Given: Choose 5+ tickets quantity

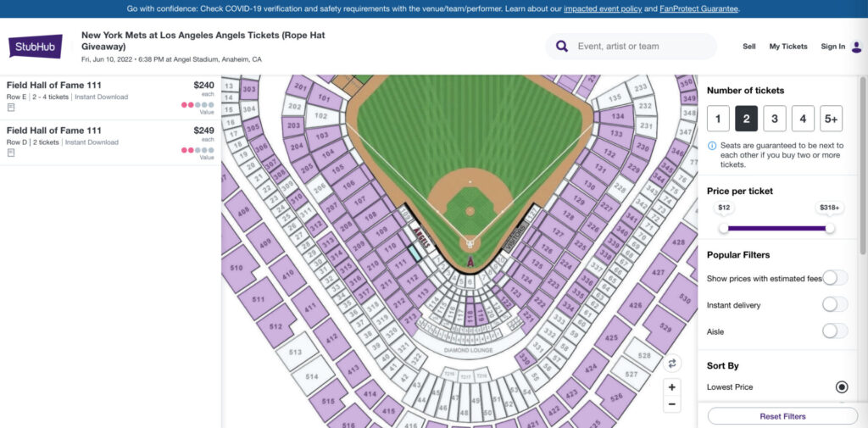Looking at the screenshot, I should [831, 119].
